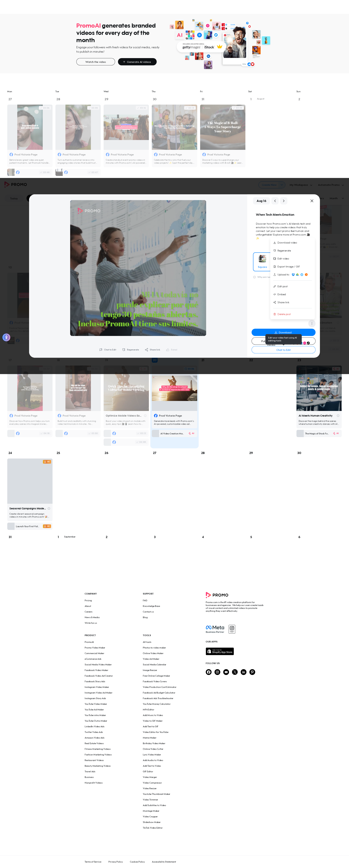The width and height of the screenshot is (349, 868).
Task: Choose Edit post from the menu
Action: click(x=280, y=286)
